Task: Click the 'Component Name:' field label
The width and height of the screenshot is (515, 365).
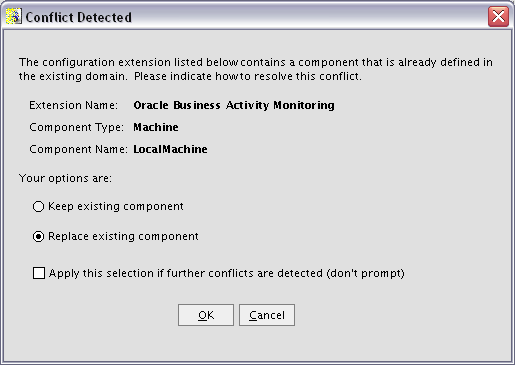Action: [x=78, y=149]
